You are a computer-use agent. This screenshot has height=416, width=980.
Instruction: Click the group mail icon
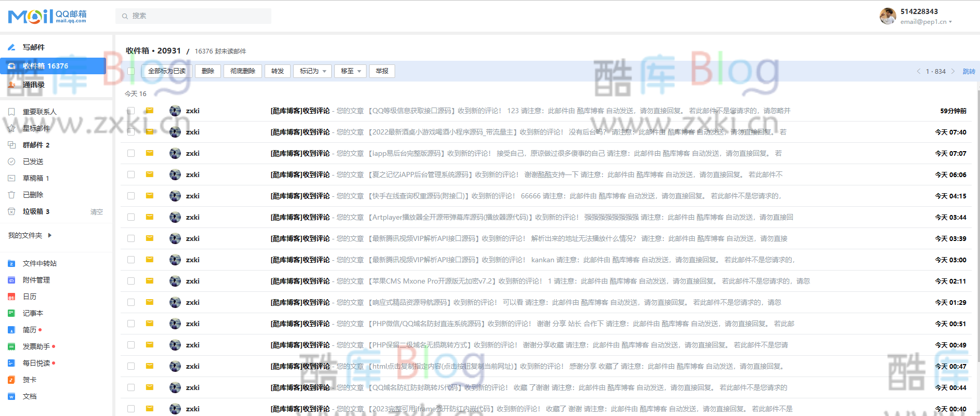pyautogui.click(x=11, y=145)
